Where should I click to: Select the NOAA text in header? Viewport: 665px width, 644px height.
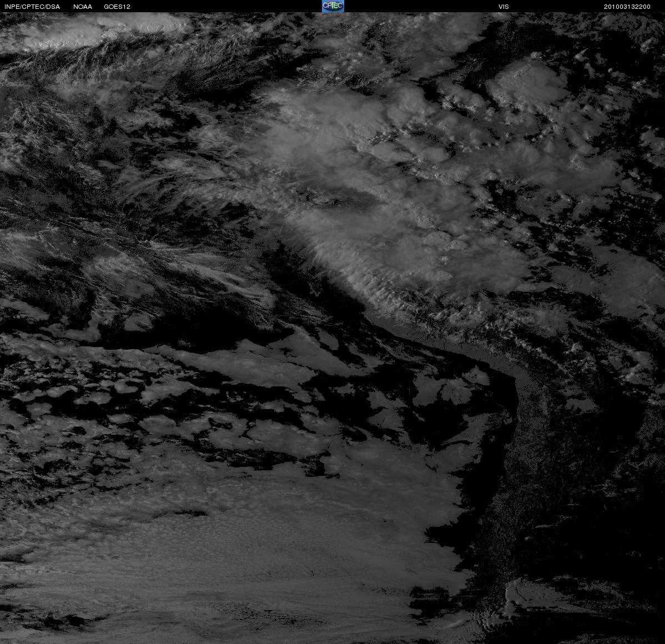[x=83, y=7]
